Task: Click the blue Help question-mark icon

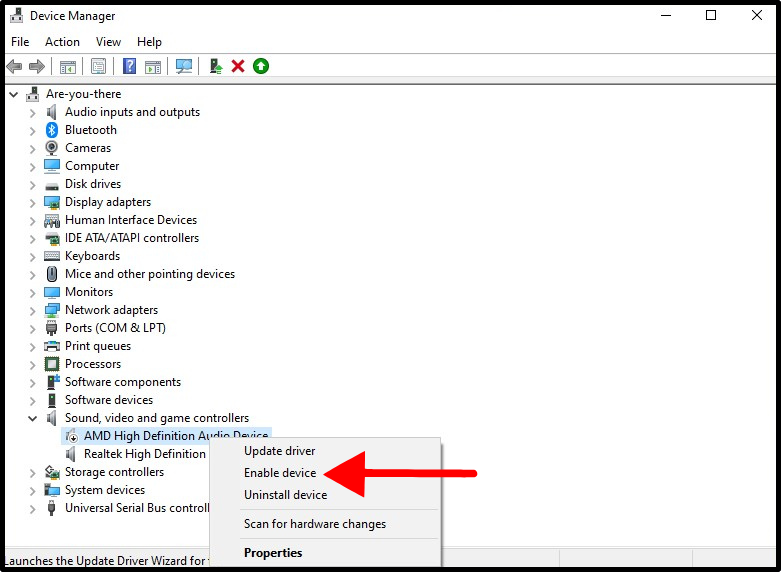Action: coord(129,66)
